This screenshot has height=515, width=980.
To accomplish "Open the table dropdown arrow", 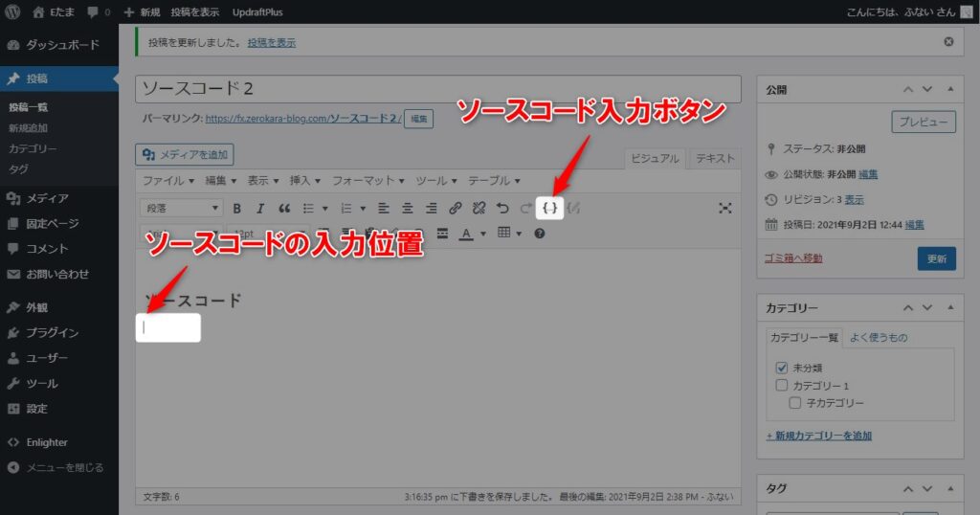I will pyautogui.click(x=519, y=234).
